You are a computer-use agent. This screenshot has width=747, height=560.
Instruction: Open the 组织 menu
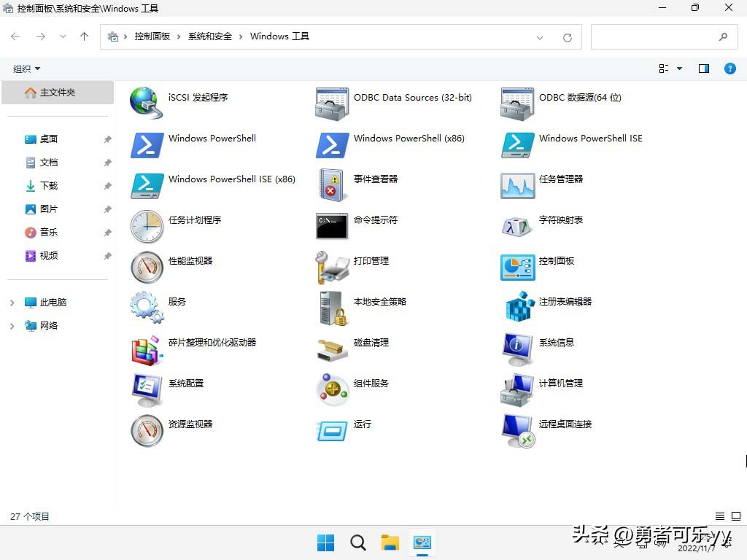[x=26, y=68]
